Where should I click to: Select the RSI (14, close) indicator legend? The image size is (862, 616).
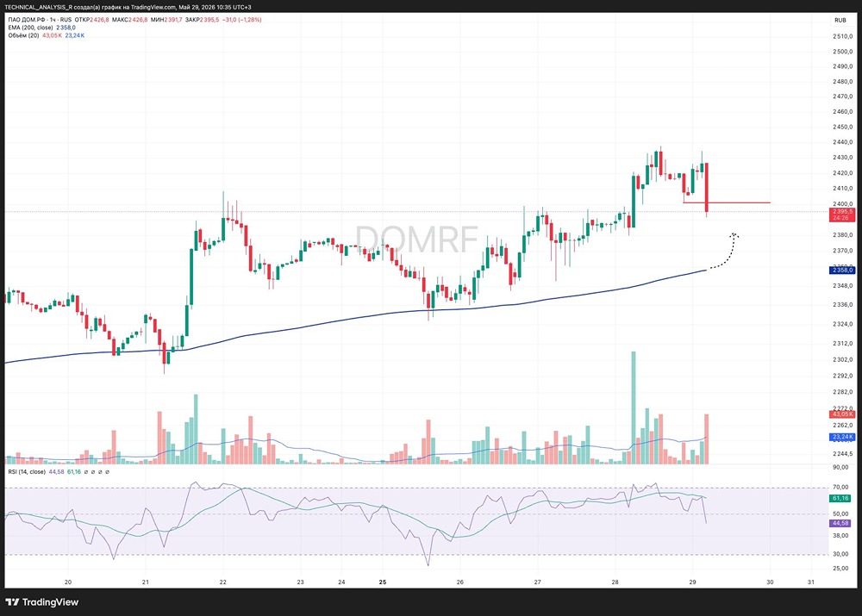click(x=27, y=471)
